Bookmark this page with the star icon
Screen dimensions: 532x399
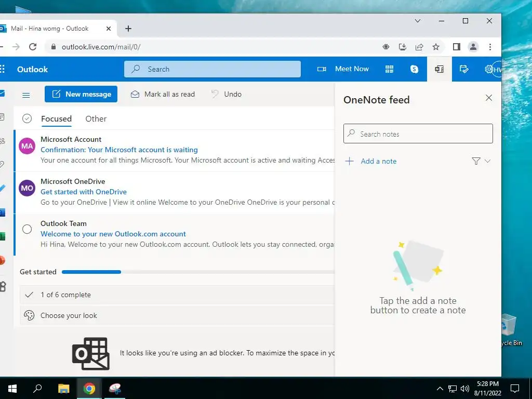tap(436, 47)
